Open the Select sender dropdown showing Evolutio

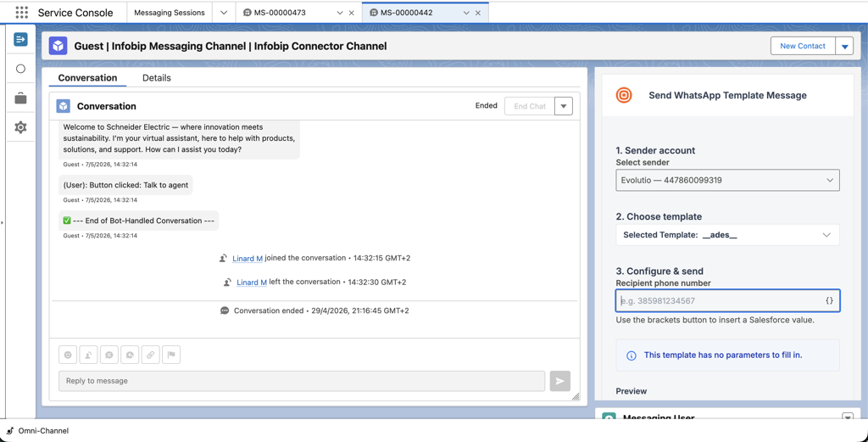coord(727,180)
